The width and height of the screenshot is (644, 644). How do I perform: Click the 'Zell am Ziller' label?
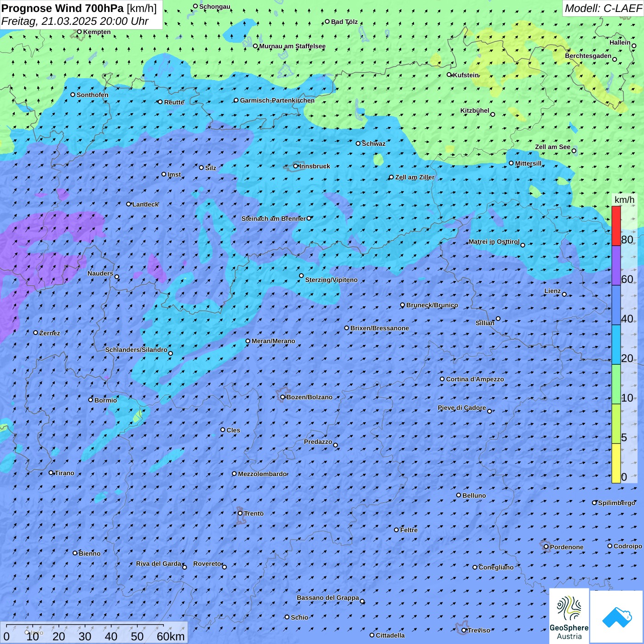[x=414, y=178]
